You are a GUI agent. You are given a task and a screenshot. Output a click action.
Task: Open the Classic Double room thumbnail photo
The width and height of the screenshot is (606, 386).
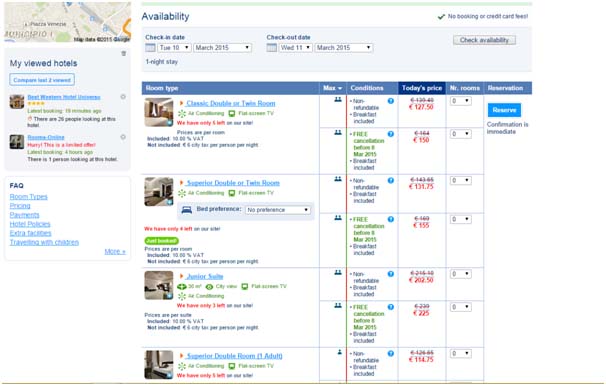click(159, 112)
